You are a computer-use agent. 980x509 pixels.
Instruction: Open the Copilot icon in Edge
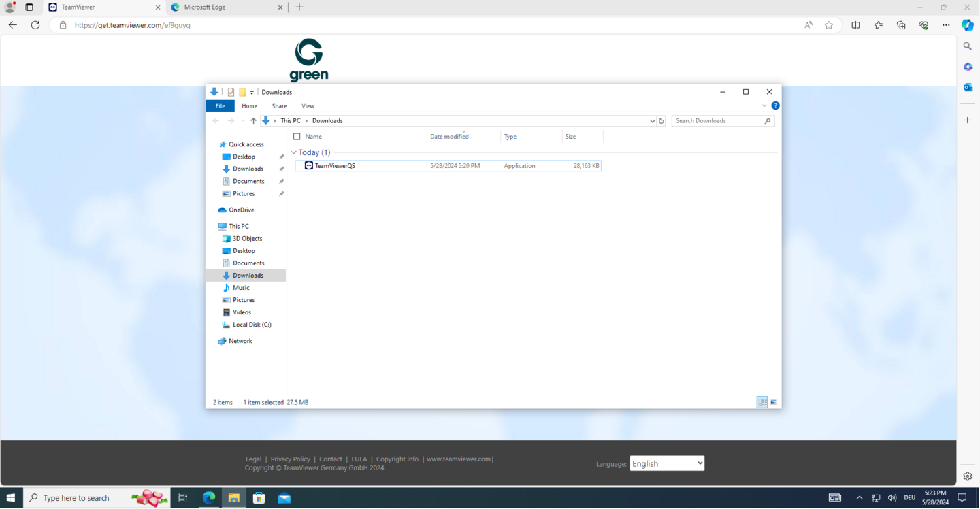tap(968, 25)
